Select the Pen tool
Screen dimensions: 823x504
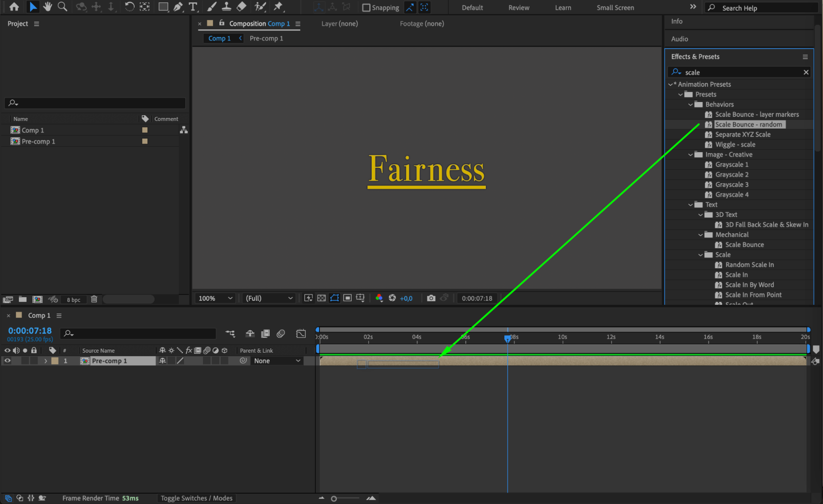178,7
